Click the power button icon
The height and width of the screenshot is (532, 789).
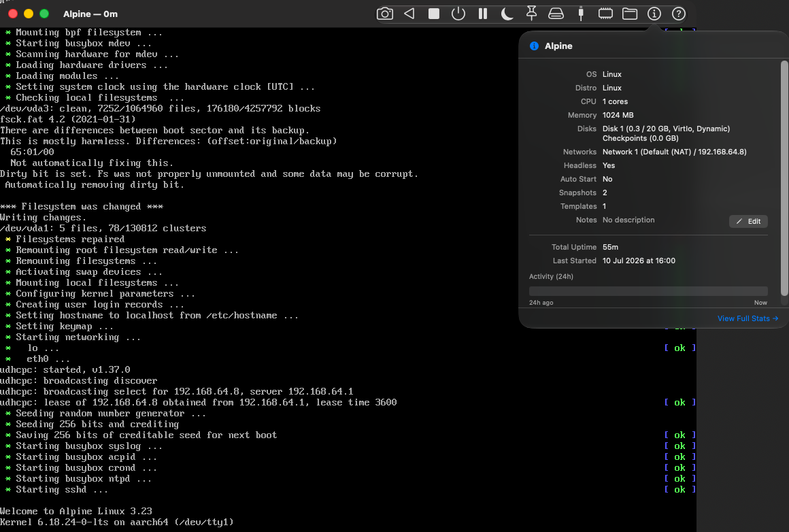pos(458,14)
